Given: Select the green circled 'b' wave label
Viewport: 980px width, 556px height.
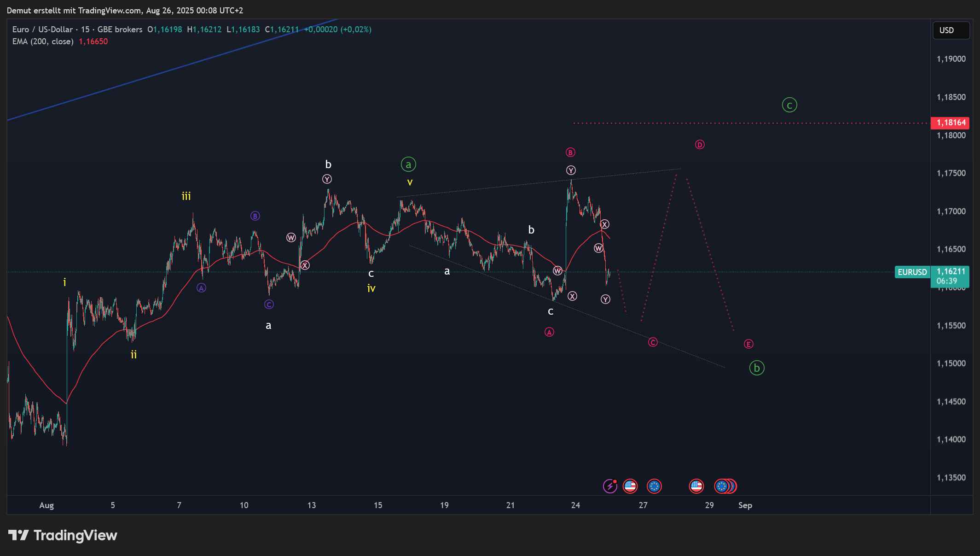Looking at the screenshot, I should click(757, 368).
